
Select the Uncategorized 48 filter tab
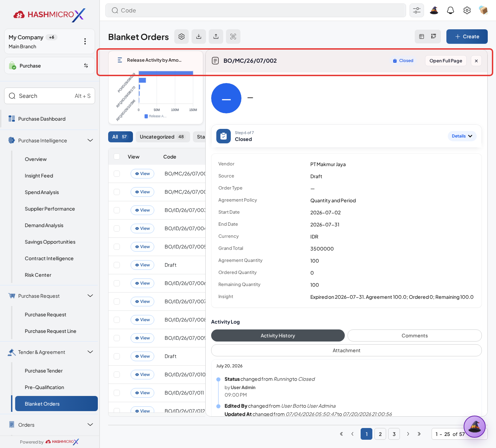pos(163,137)
